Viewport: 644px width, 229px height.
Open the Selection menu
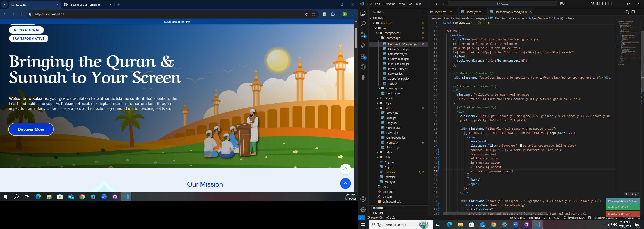pyautogui.click(x=390, y=4)
